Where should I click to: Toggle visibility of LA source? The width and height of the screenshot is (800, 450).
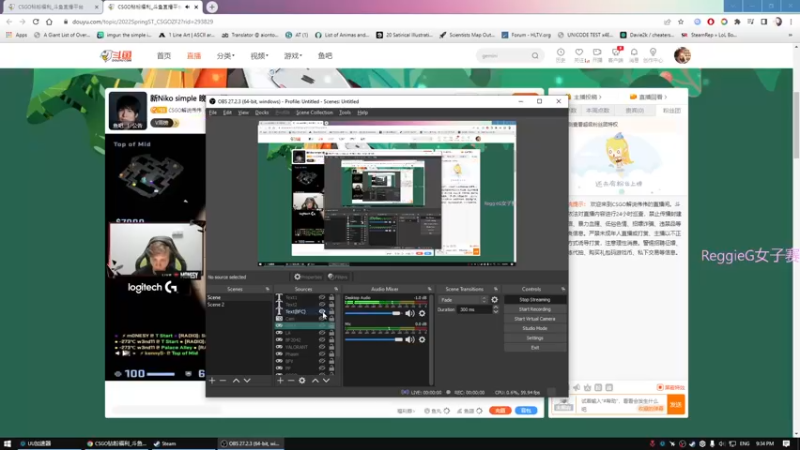pyautogui.click(x=322, y=333)
